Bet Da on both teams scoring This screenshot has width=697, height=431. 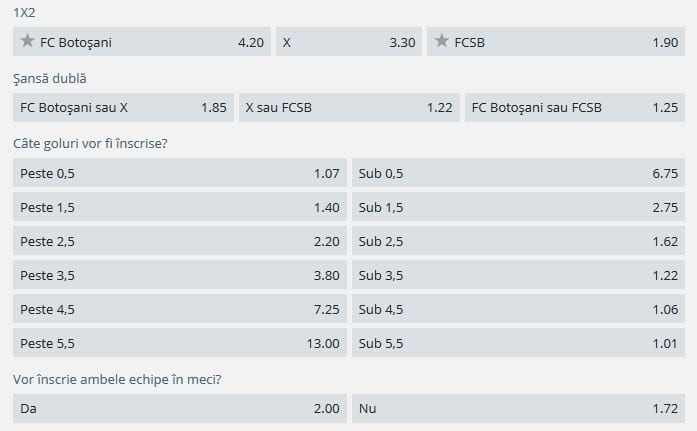pos(179,409)
